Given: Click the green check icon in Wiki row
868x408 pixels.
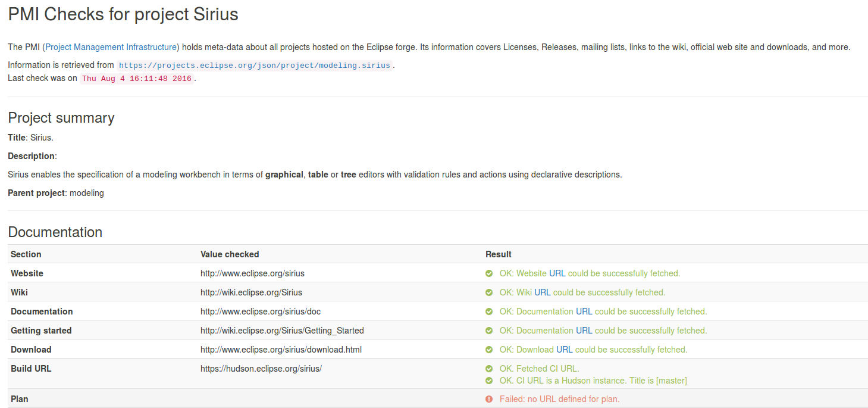Looking at the screenshot, I should pyautogui.click(x=489, y=292).
